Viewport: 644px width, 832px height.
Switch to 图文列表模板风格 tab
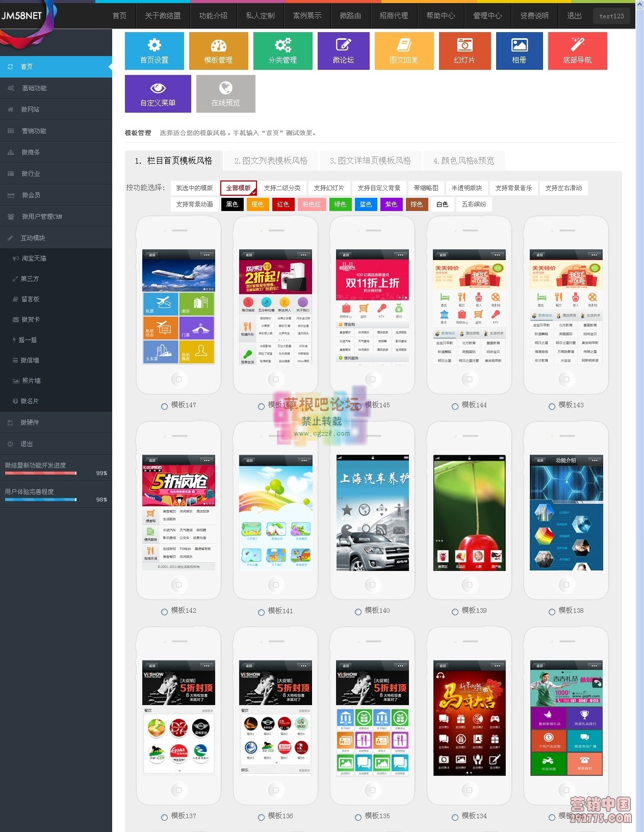point(271,161)
